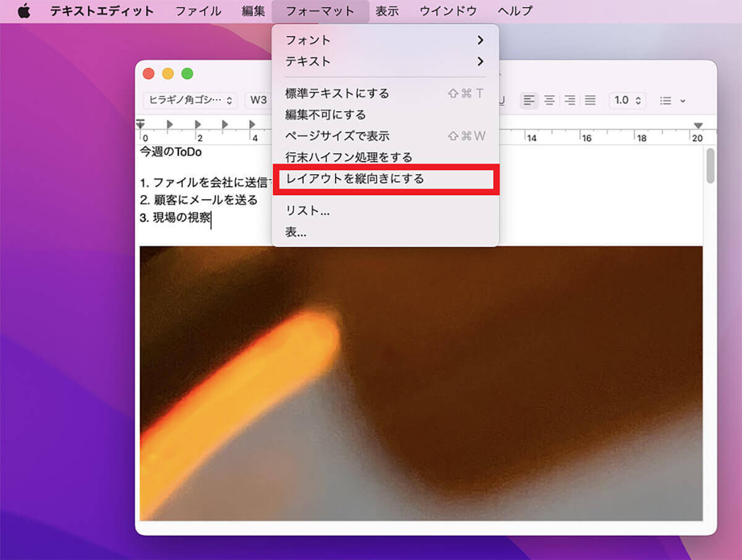Screen dimensions: 742x560
Task: Open the 表示 menu
Action: click(x=387, y=11)
